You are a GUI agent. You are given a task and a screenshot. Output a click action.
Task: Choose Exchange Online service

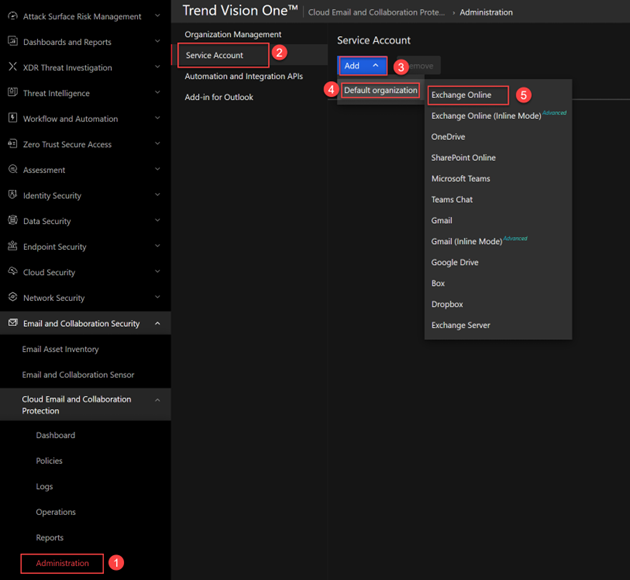tap(461, 95)
